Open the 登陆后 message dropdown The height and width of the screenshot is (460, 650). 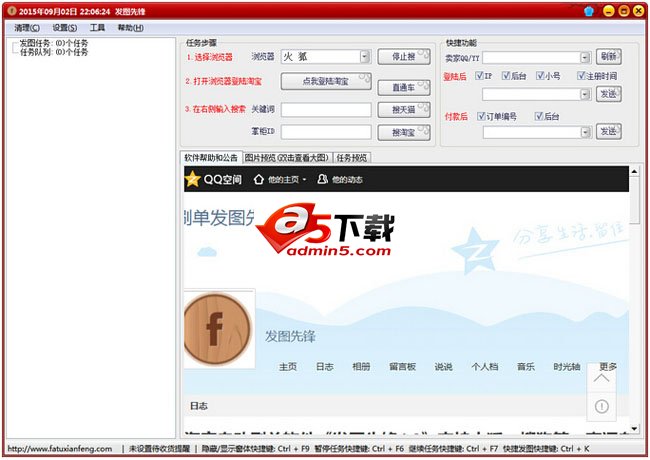[585, 95]
